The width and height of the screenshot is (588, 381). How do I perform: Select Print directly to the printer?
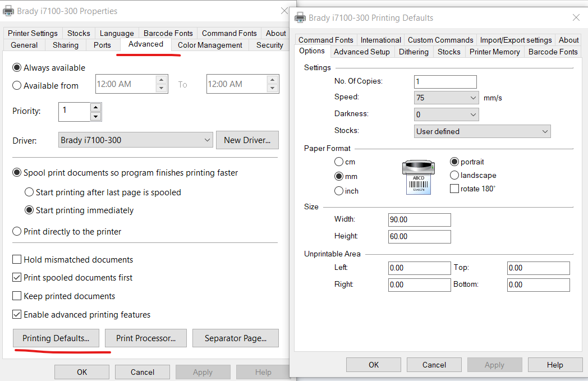click(x=17, y=232)
